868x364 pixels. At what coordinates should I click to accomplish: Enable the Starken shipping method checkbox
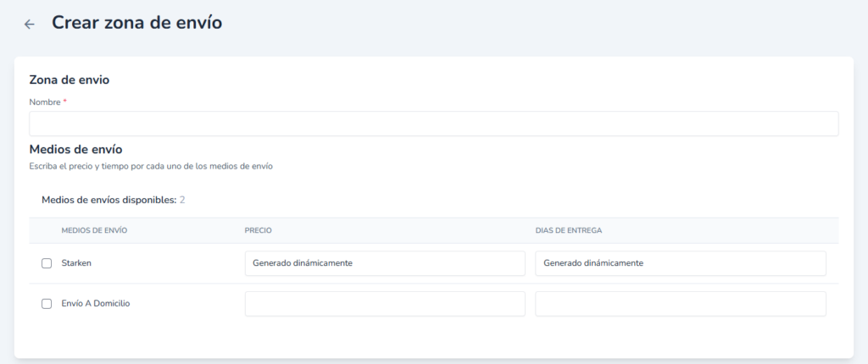pyautogui.click(x=47, y=263)
